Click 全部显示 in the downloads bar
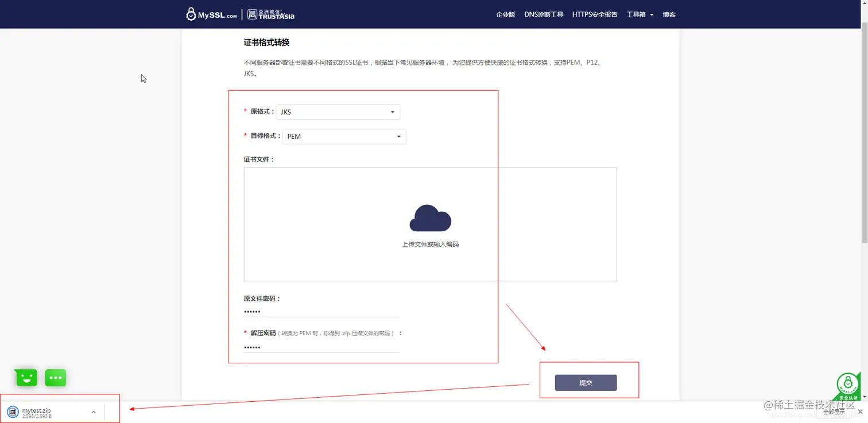Image resolution: width=868 pixels, height=423 pixels. (834, 412)
